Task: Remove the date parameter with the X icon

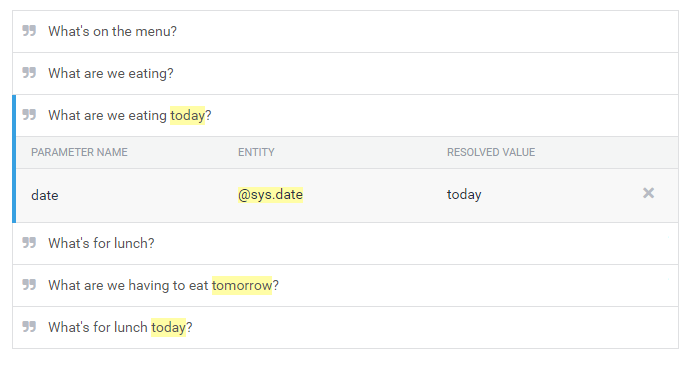Action: 648,193
